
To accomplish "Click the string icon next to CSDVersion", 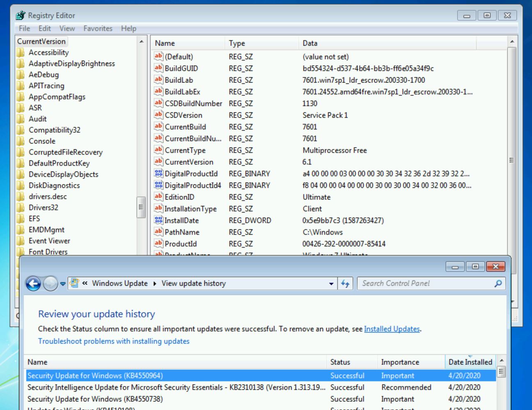I will pyautogui.click(x=158, y=115).
